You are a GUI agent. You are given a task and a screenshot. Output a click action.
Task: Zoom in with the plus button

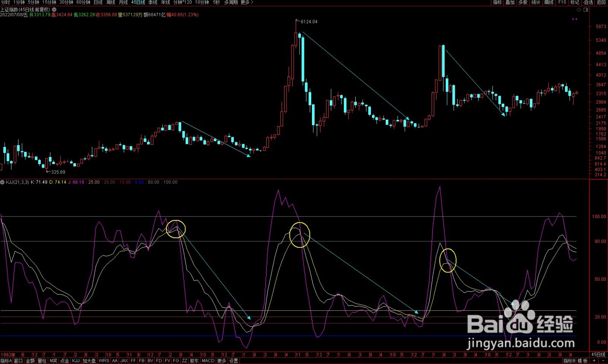[x=594, y=361]
